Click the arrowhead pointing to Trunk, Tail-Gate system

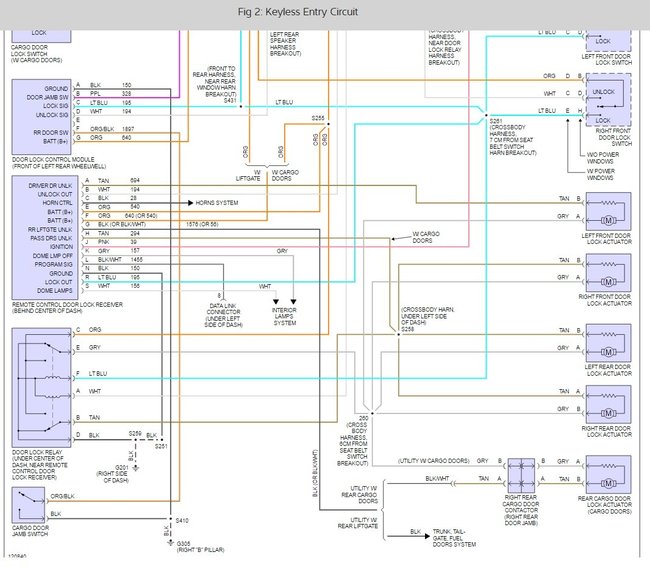427,536
